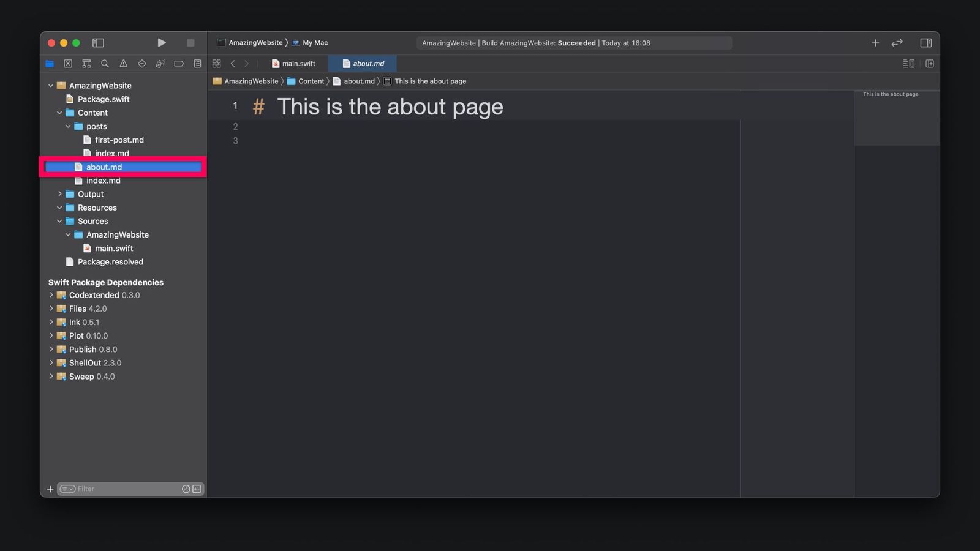Viewport: 980px width, 551px height.
Task: Open the Source Control navigator
Action: tap(68, 63)
